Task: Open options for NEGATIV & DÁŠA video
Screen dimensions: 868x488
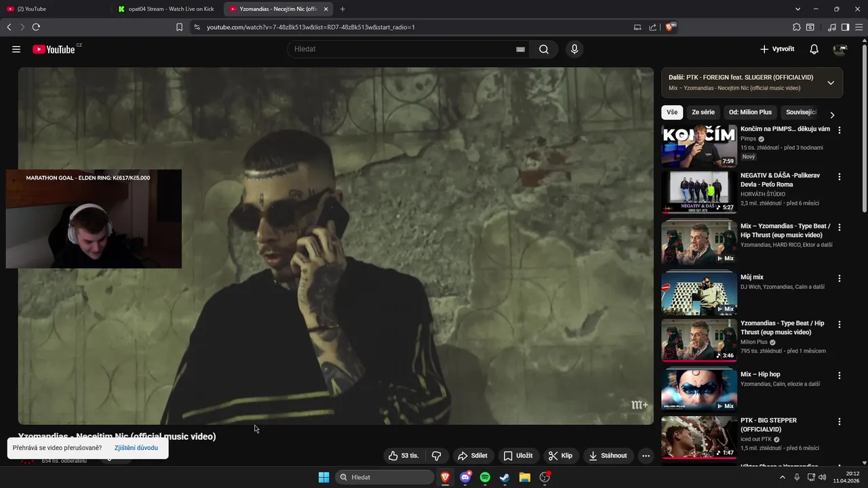Action: [x=840, y=177]
